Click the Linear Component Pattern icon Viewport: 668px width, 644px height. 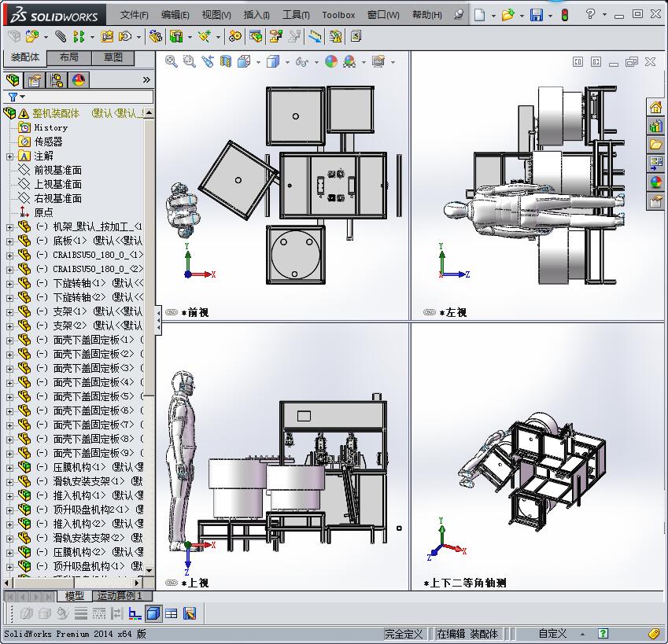tap(79, 37)
